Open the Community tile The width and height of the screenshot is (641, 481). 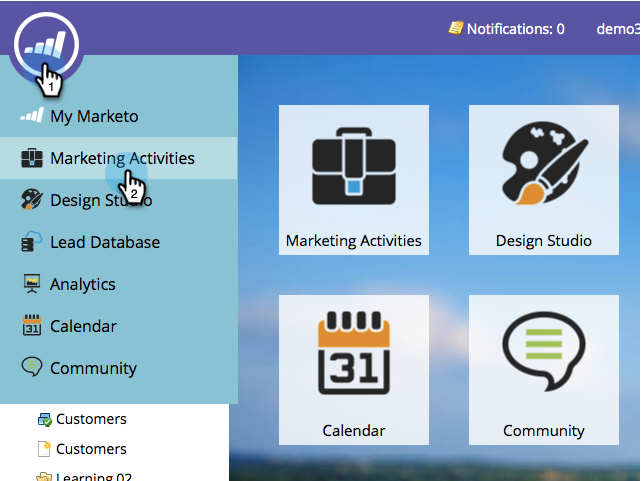pyautogui.click(x=544, y=370)
